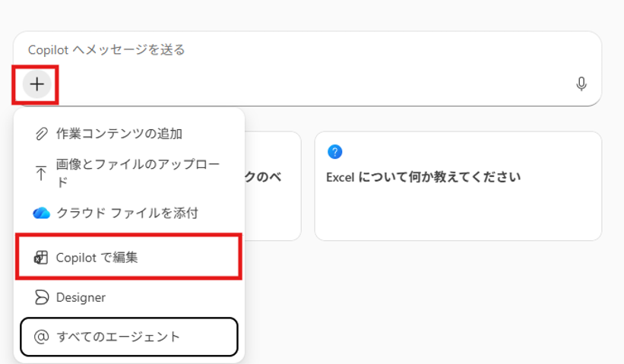Click the Copilot へメッセージを送る placeholder text

point(106,50)
